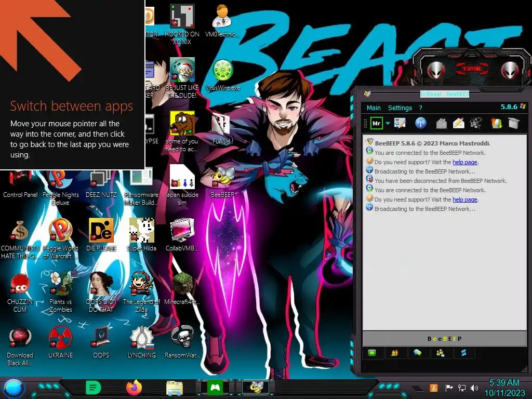Switch to the groups tab with three people
This screenshot has height=399, width=532.
coord(440,353)
